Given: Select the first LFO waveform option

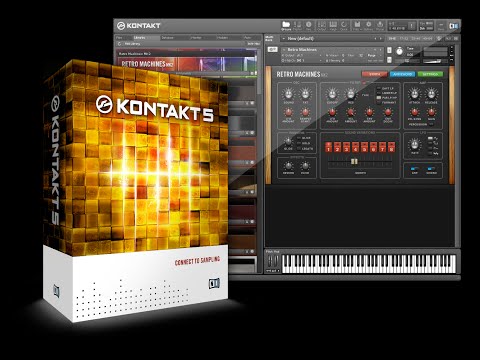Looking at the screenshot, I should [430, 138].
